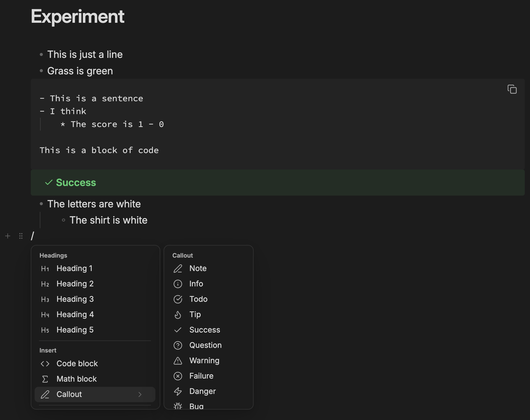Insert a Failure callout
The width and height of the screenshot is (530, 420).
208,376
